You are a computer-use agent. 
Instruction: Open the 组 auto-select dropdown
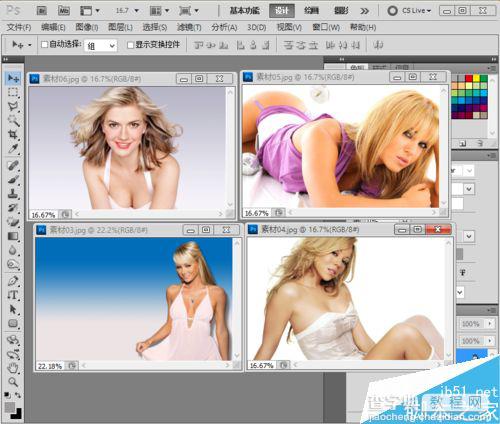(100, 45)
